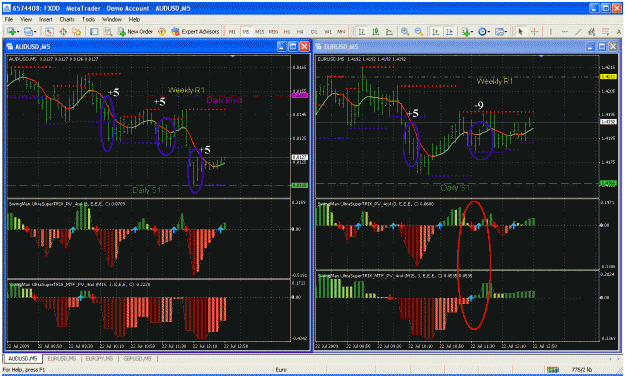Set timeframe to H1
Screen dimensions: 625x376
[x=287, y=31]
